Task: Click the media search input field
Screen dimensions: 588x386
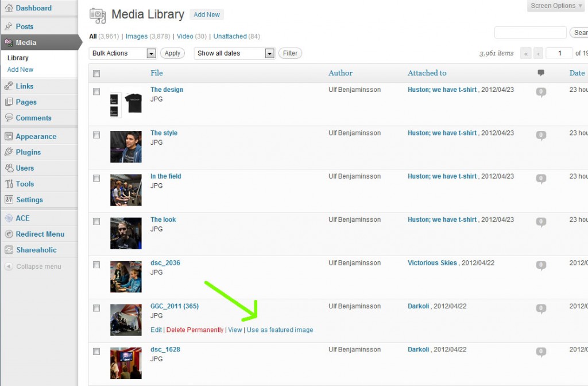Action: pos(530,33)
